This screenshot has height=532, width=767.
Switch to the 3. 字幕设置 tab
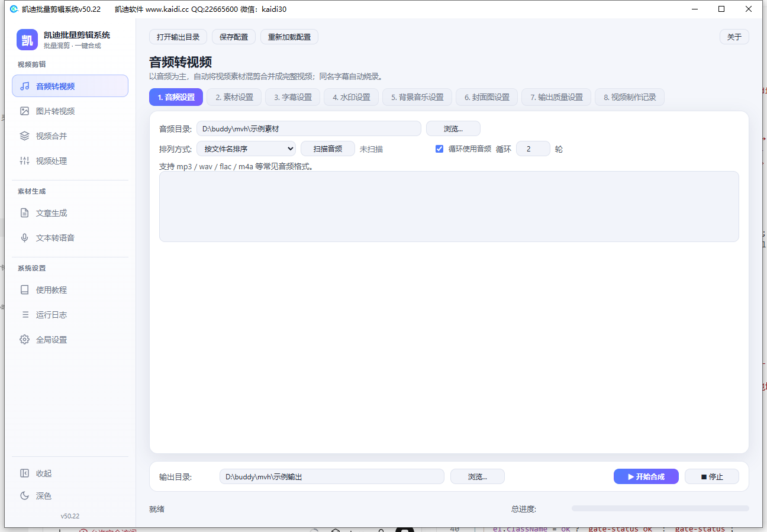(x=292, y=97)
